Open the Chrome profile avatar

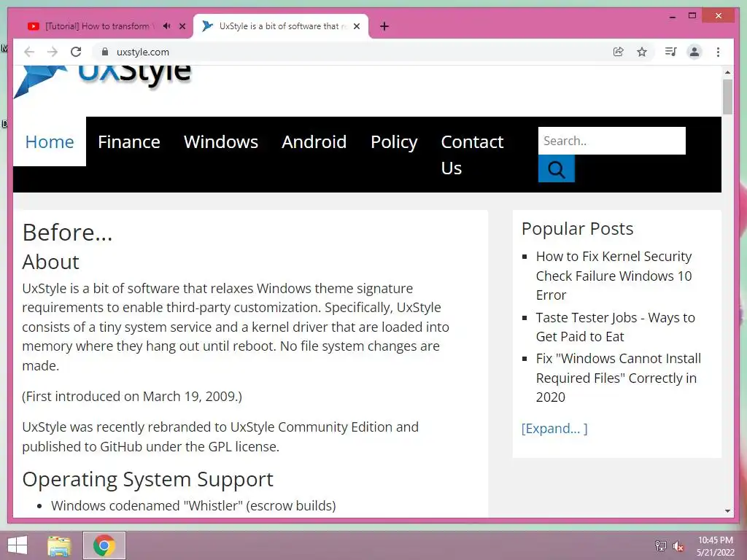[694, 52]
